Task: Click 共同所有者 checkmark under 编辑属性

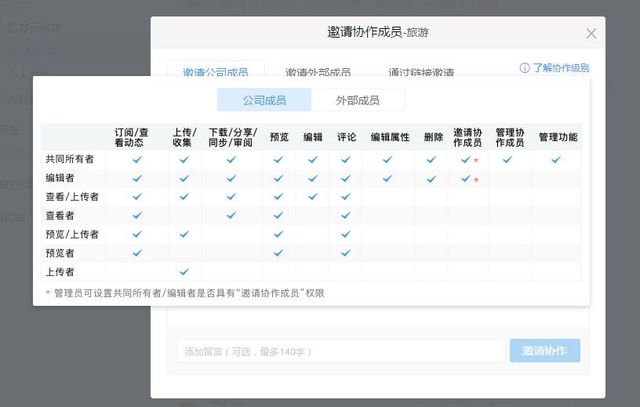Action: (x=387, y=160)
